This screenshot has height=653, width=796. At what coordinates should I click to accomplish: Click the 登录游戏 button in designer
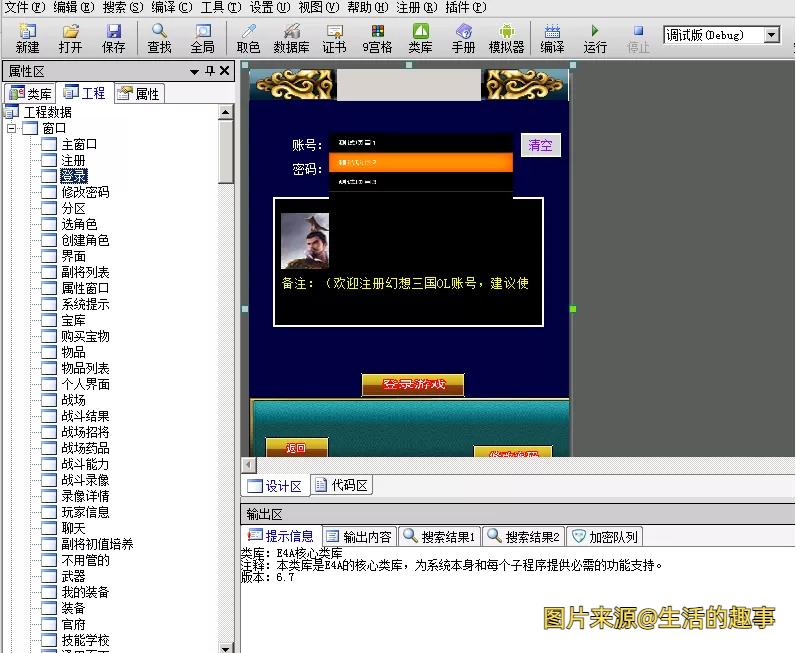413,385
